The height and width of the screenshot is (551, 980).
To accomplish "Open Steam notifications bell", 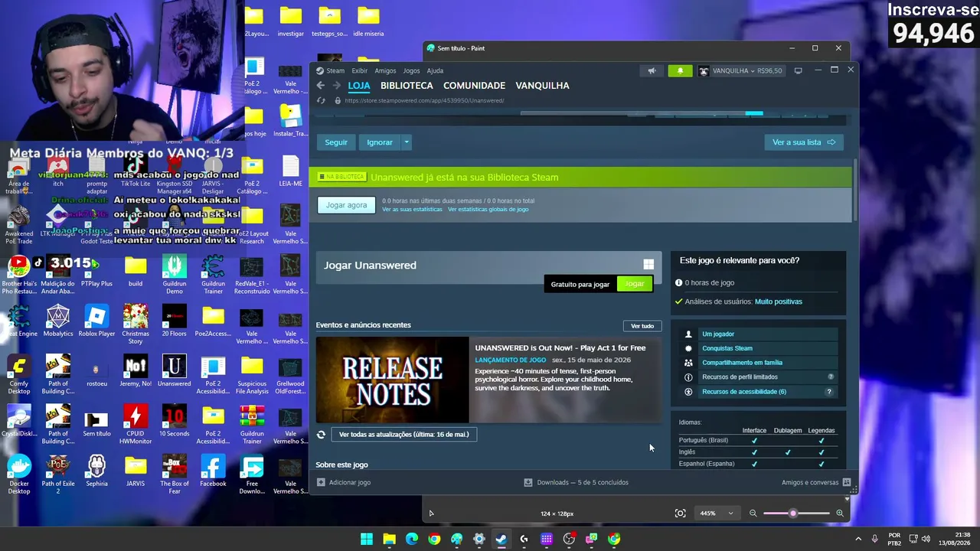I will click(x=680, y=71).
